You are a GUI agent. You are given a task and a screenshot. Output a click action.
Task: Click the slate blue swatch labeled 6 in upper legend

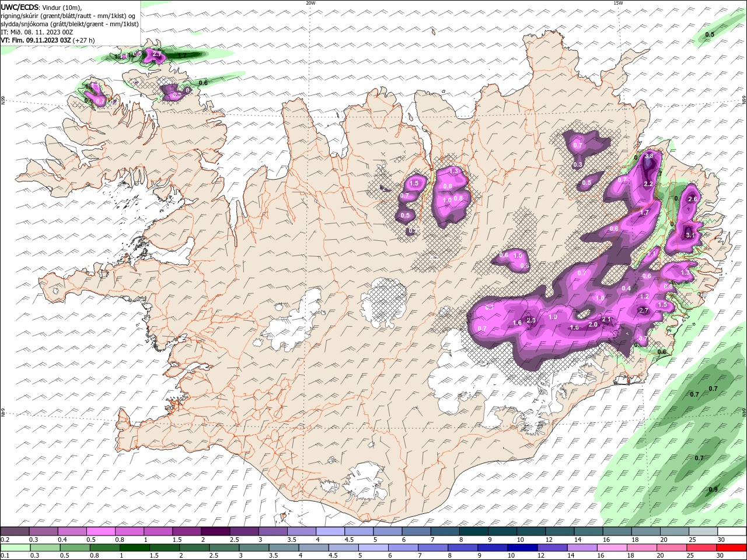tap(416, 531)
